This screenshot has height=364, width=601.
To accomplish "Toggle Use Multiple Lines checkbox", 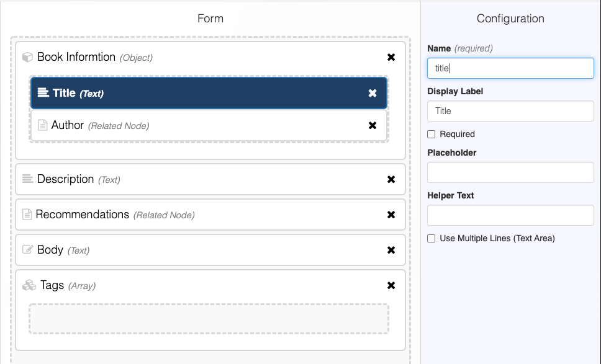I will coord(432,238).
